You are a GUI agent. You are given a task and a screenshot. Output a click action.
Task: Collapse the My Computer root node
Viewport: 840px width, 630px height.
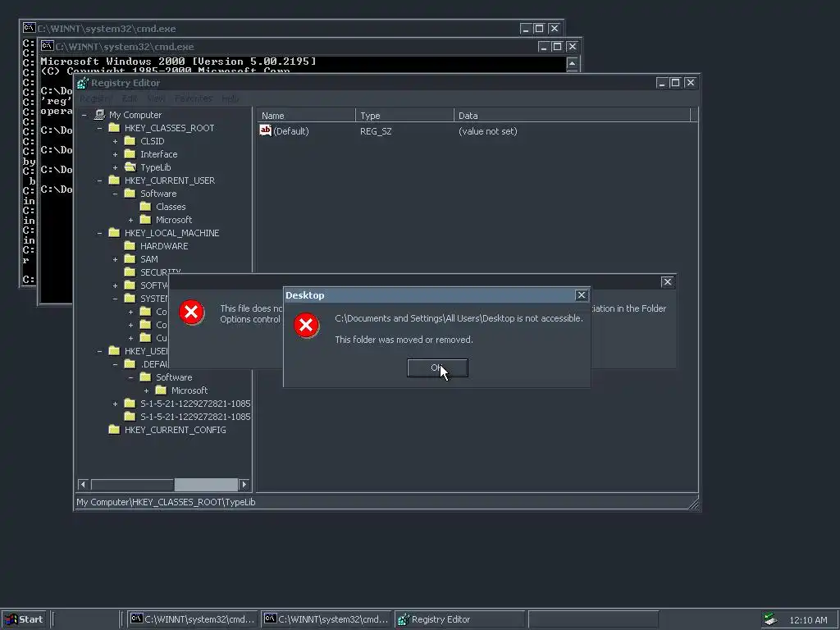[x=84, y=115]
